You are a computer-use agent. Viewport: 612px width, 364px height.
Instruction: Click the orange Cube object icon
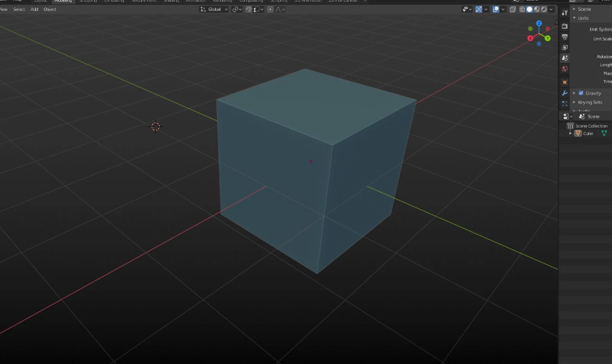click(x=578, y=133)
